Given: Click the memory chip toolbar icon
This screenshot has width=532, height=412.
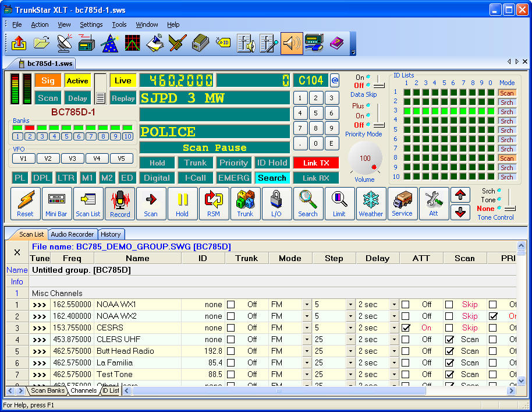Looking at the screenshot, I should 200,43.
